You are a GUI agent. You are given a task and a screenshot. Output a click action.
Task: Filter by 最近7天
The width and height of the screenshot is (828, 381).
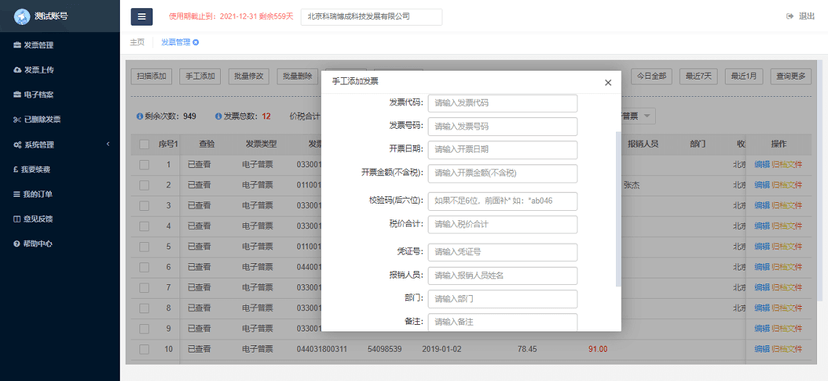(699, 76)
